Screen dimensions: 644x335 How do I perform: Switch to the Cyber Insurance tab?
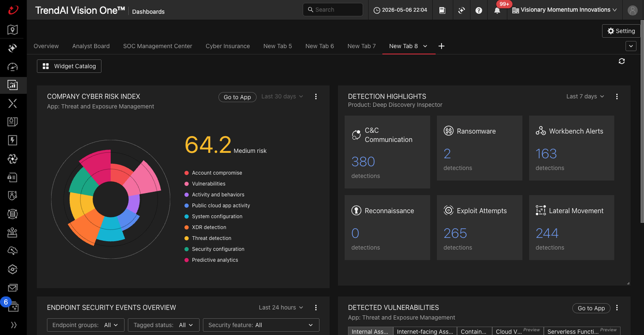click(x=228, y=46)
